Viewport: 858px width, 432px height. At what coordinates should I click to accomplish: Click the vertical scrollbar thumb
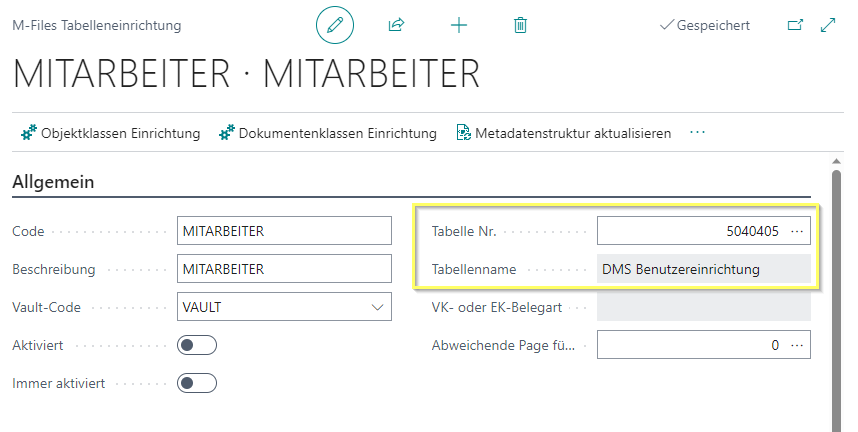[x=836, y=301]
